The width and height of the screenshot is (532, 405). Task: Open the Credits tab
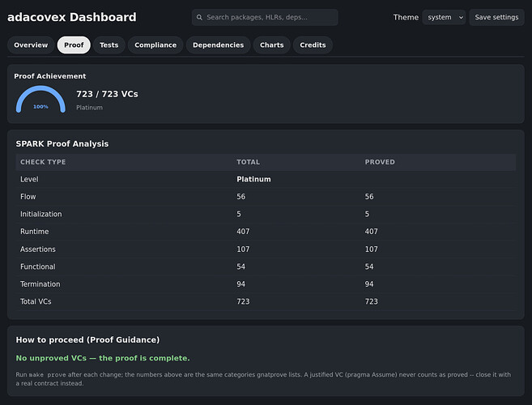[313, 45]
